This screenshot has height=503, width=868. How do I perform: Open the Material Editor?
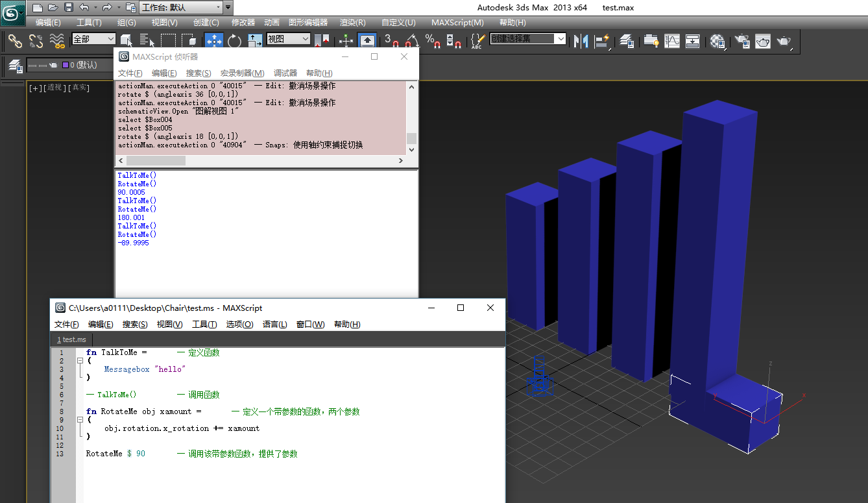click(x=717, y=41)
